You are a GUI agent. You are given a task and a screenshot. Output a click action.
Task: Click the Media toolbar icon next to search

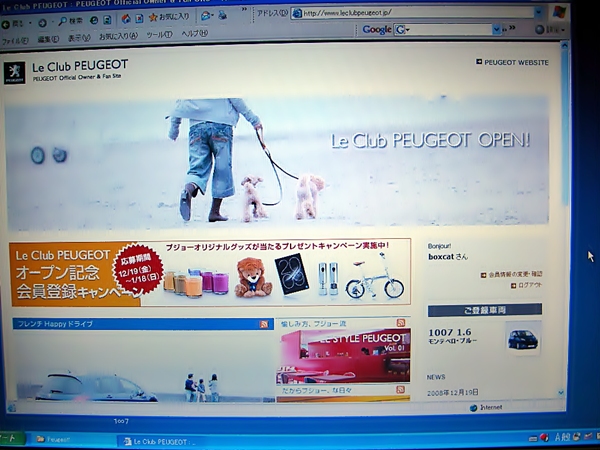tap(94, 21)
